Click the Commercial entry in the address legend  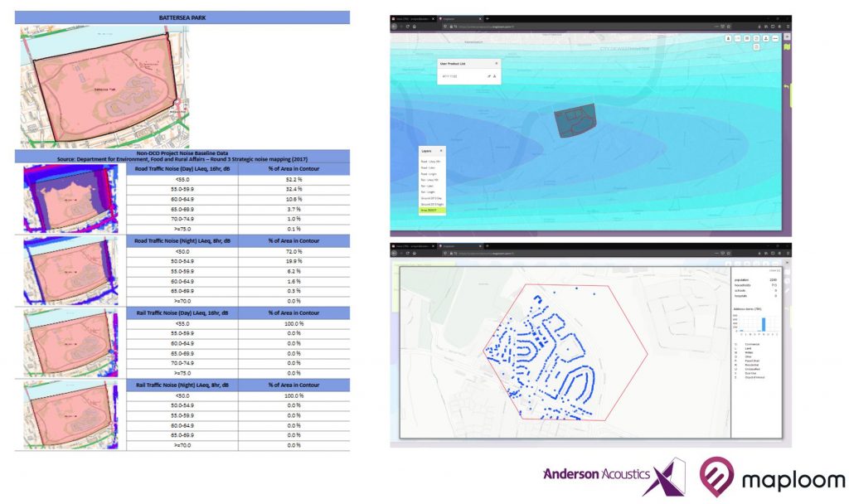coord(752,344)
